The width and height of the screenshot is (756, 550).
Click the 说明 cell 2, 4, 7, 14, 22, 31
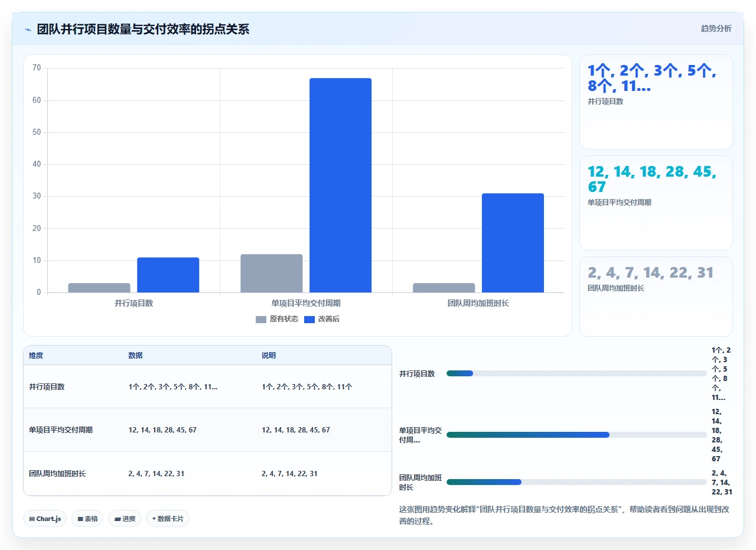coord(289,474)
